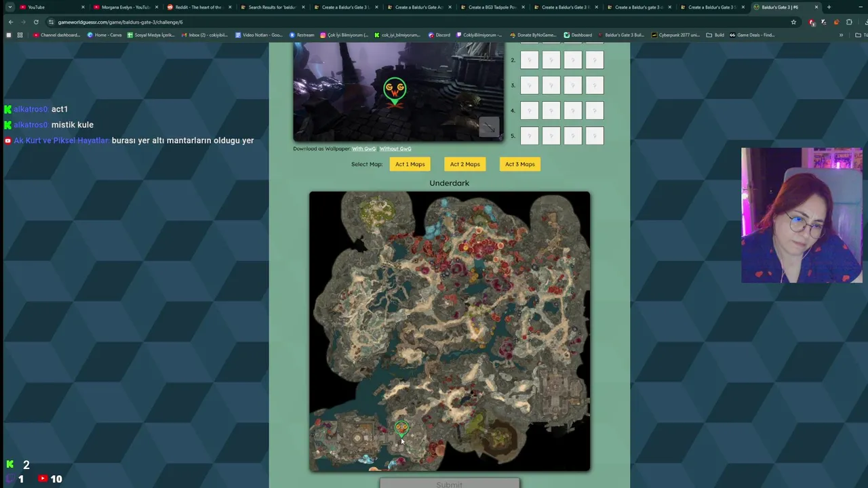The image size is (868, 488).
Task: Go back to the previous page
Action: point(10,22)
